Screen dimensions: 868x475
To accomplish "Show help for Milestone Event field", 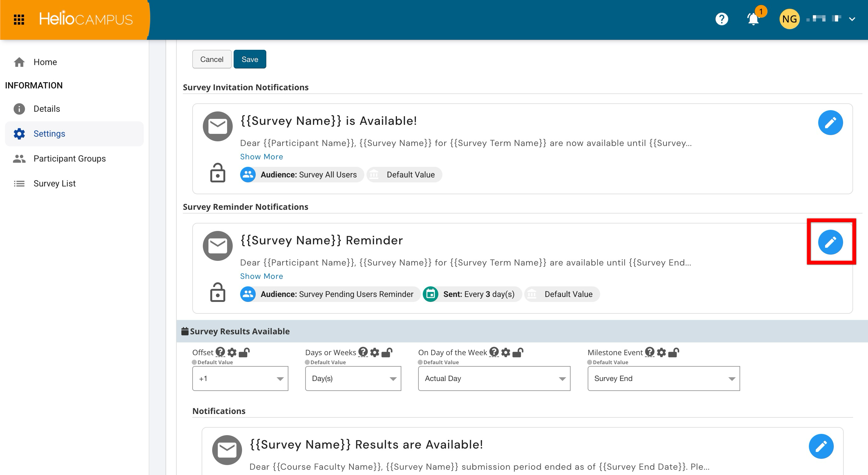I will (x=649, y=352).
